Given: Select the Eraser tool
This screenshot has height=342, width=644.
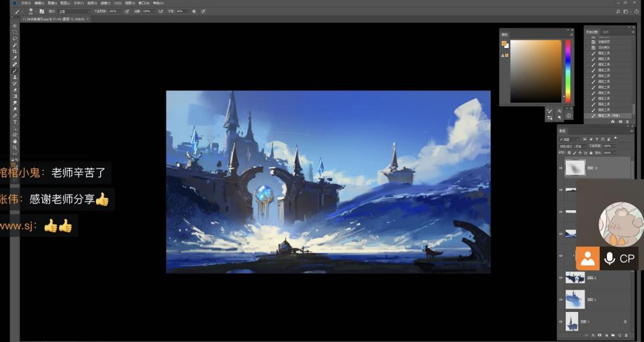Looking at the screenshot, I should [x=15, y=90].
